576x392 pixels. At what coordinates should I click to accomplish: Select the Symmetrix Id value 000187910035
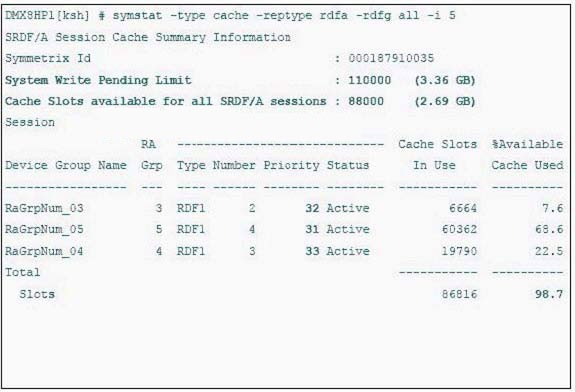[x=391, y=58]
